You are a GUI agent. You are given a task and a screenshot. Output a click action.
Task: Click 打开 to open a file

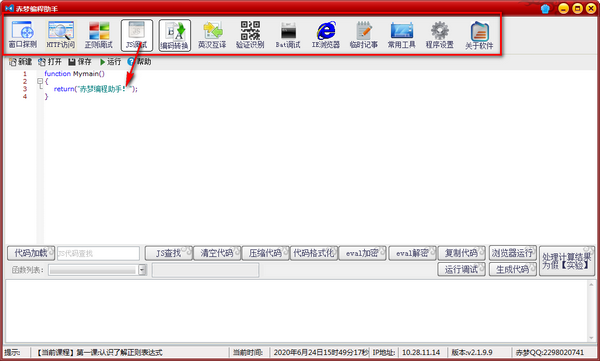(50, 62)
